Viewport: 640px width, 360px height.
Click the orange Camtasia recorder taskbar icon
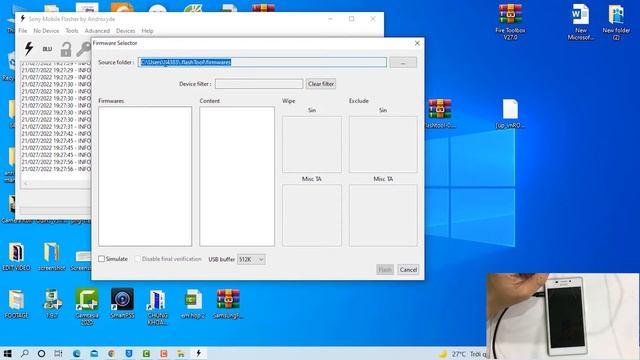(x=164, y=353)
